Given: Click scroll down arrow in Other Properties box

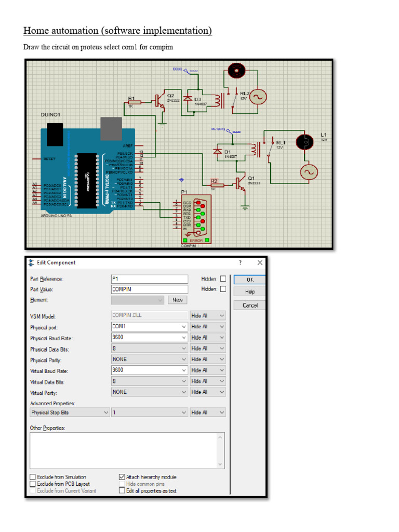Looking at the screenshot, I should pos(220,464).
